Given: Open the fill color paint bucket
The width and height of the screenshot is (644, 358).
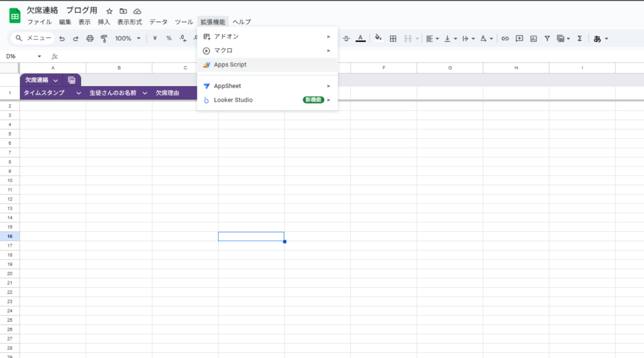Looking at the screenshot, I should [378, 38].
